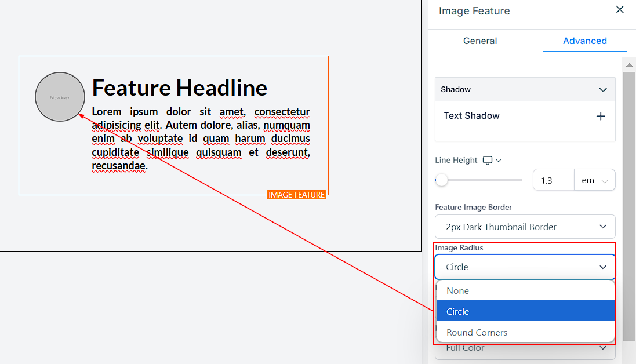The height and width of the screenshot is (364, 636).
Task: Open the Feature Image Border dropdown
Action: pyautogui.click(x=525, y=227)
